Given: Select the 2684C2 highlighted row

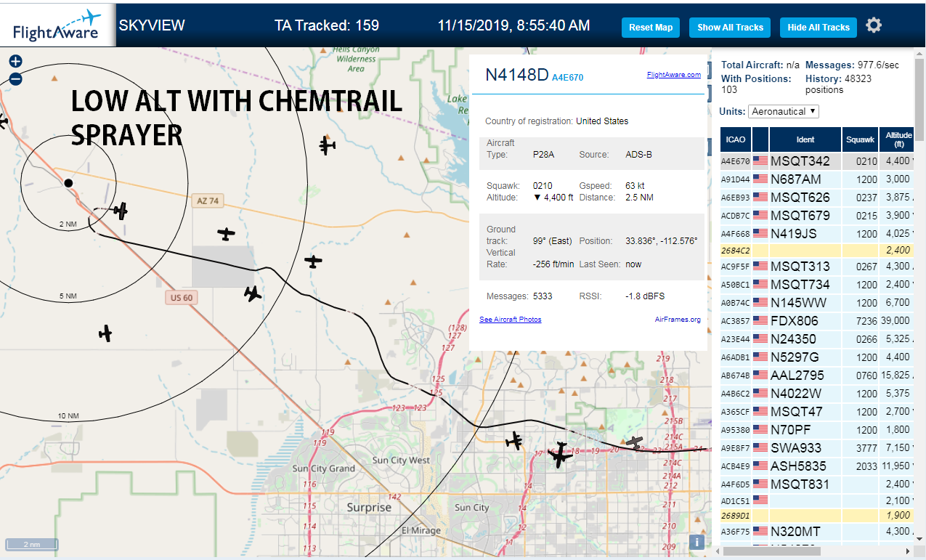Looking at the screenshot, I should tap(817, 250).
